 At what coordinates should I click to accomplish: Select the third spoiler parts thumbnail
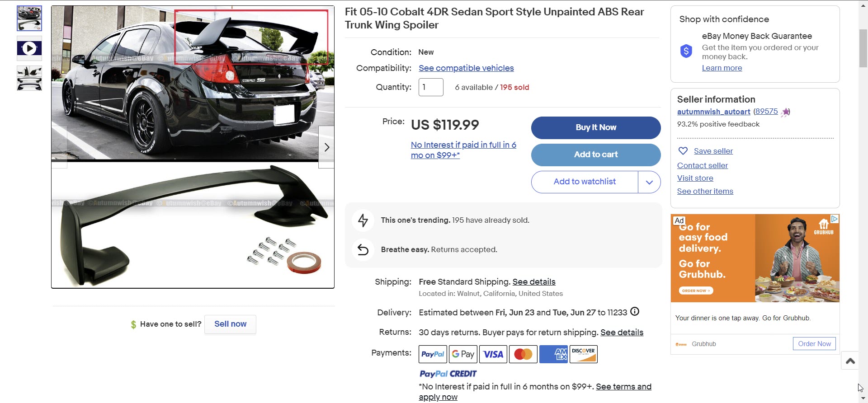pyautogui.click(x=29, y=78)
